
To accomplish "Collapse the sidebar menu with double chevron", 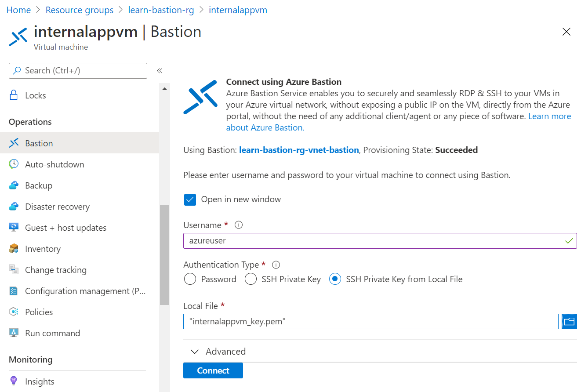I will coord(160,71).
